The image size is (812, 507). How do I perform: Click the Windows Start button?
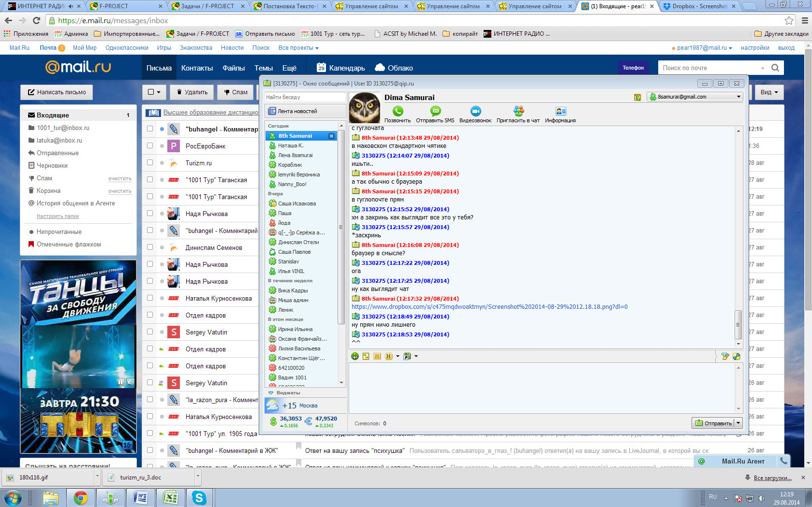(x=13, y=498)
